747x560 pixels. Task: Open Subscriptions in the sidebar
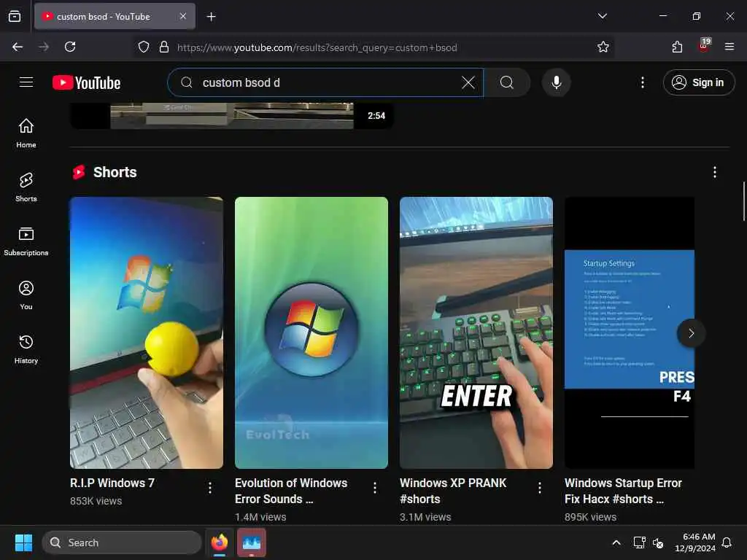point(26,241)
